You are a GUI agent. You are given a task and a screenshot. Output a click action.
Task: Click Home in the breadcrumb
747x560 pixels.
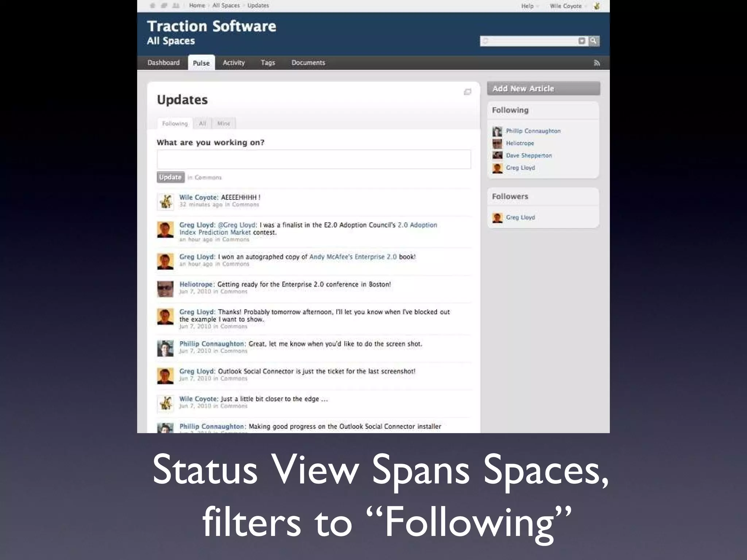pos(197,5)
